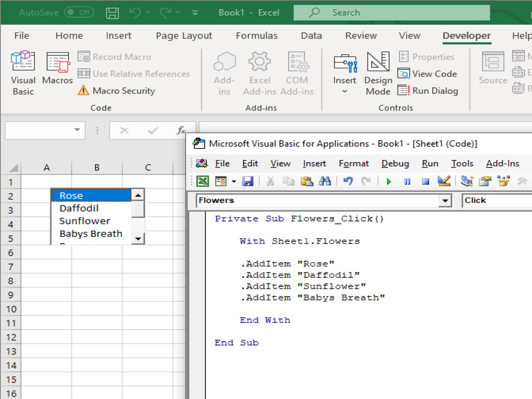Click the formula bar enter checkmark
Screen dimensions: 532x399
tap(153, 130)
